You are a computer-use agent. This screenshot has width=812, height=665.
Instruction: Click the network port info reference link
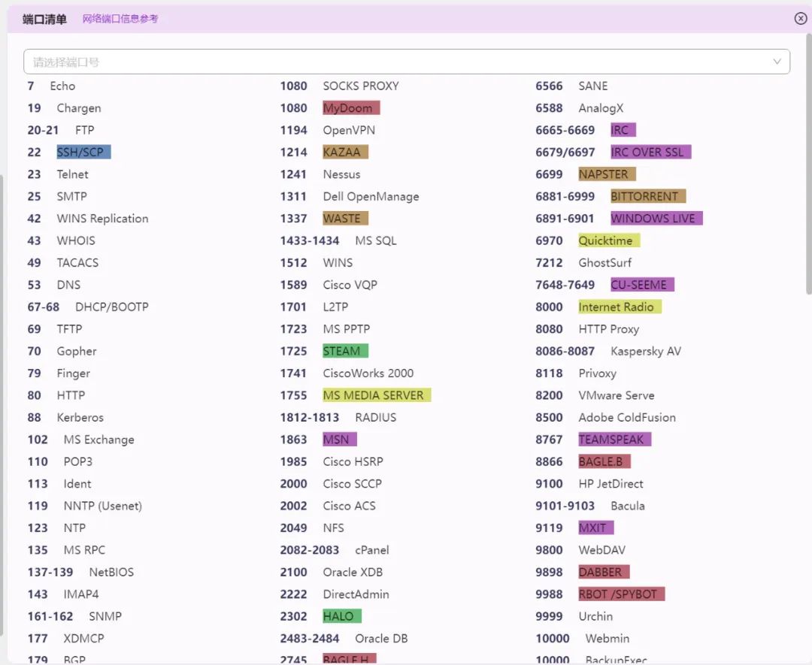click(x=120, y=19)
